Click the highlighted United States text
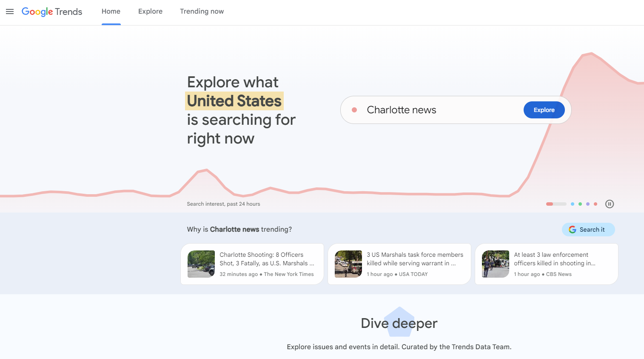The image size is (644, 359). point(234,101)
